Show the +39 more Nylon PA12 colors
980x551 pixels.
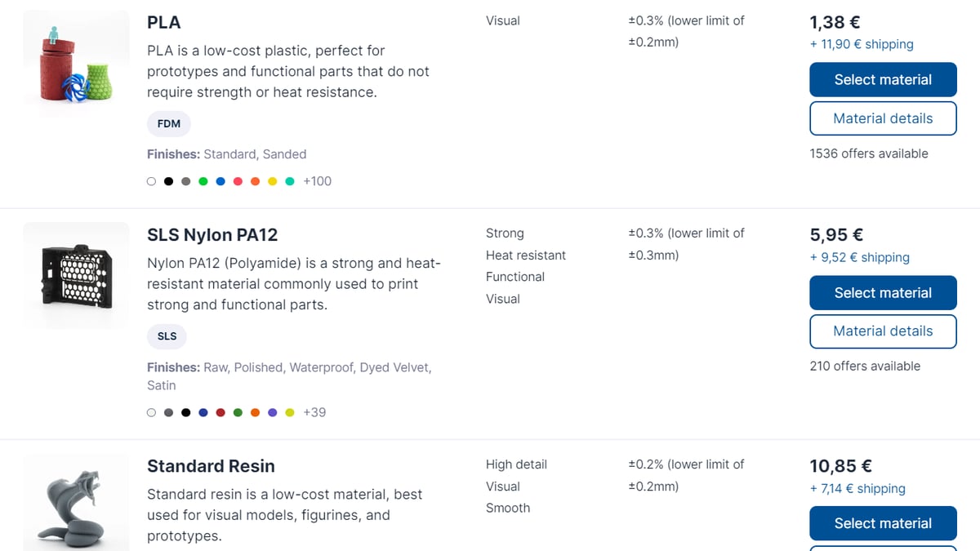pos(314,412)
